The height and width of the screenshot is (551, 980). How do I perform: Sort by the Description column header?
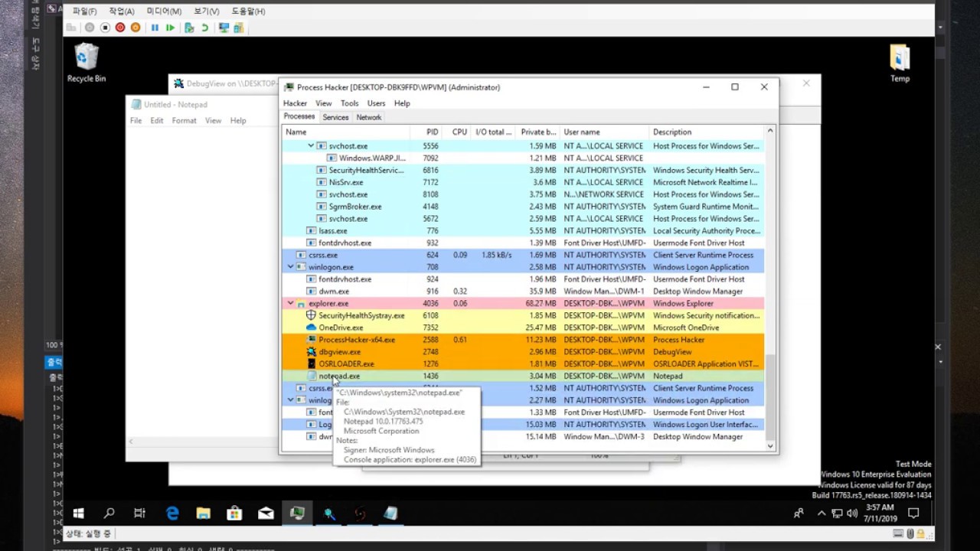(707, 132)
